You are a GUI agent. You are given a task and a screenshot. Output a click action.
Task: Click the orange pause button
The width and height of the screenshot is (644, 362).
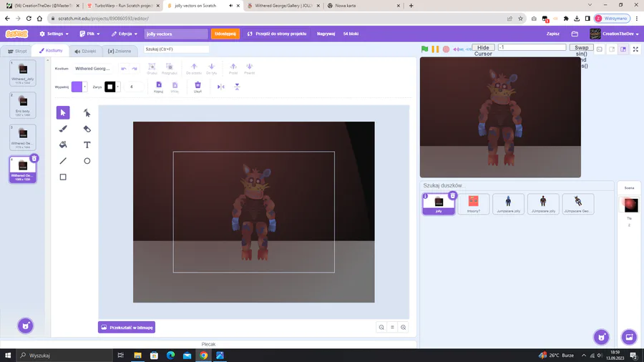click(435, 49)
